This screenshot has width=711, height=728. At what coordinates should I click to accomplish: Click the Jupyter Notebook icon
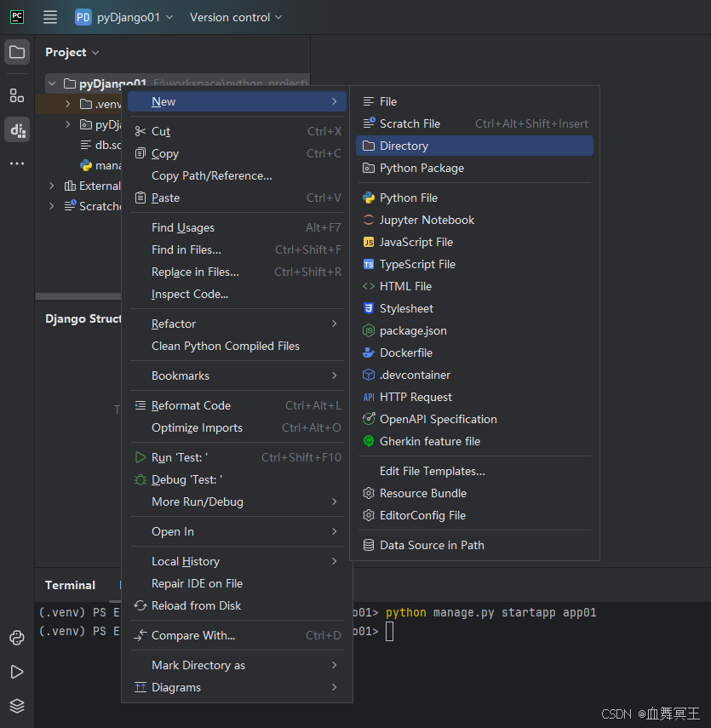(x=369, y=220)
